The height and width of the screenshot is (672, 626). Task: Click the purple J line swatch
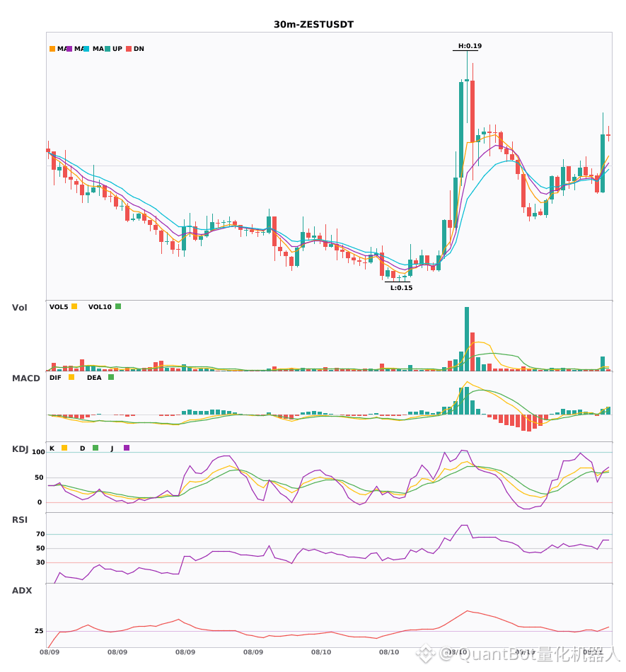127,448
